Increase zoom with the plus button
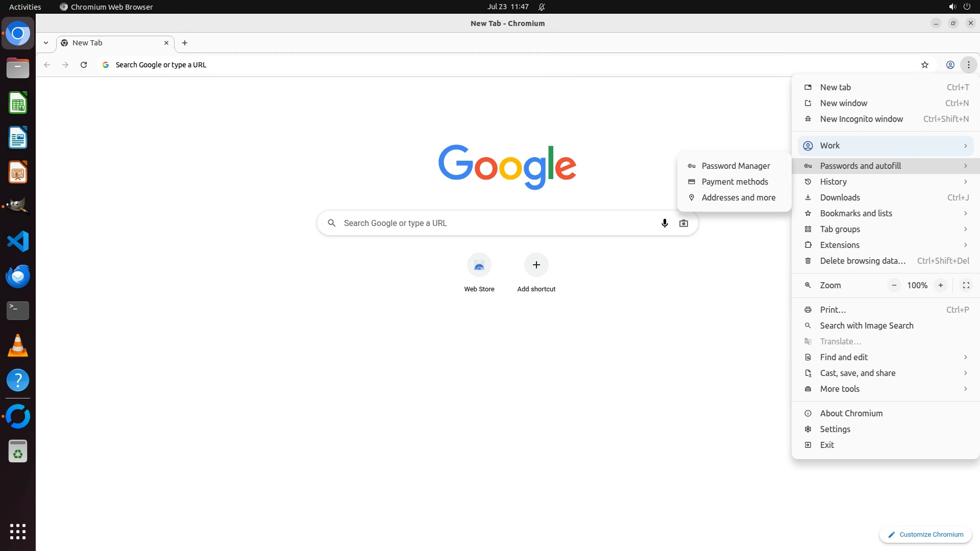Screen dimensions: 980x551 940,285
